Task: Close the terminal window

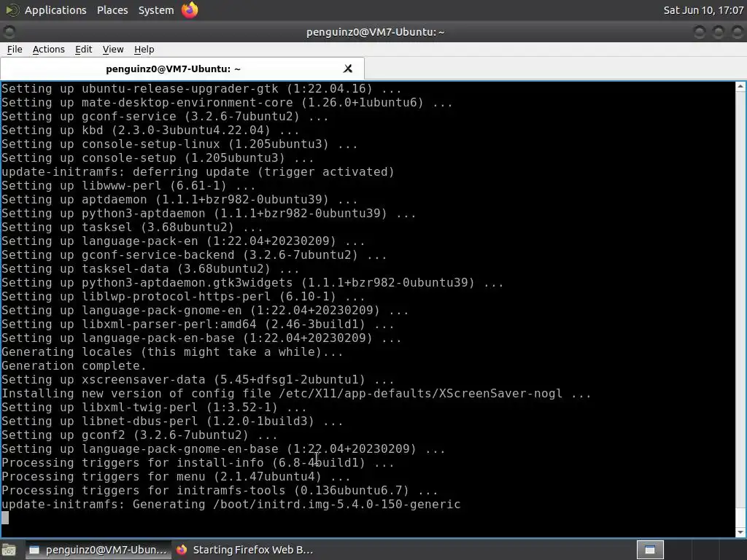Action: click(x=737, y=32)
